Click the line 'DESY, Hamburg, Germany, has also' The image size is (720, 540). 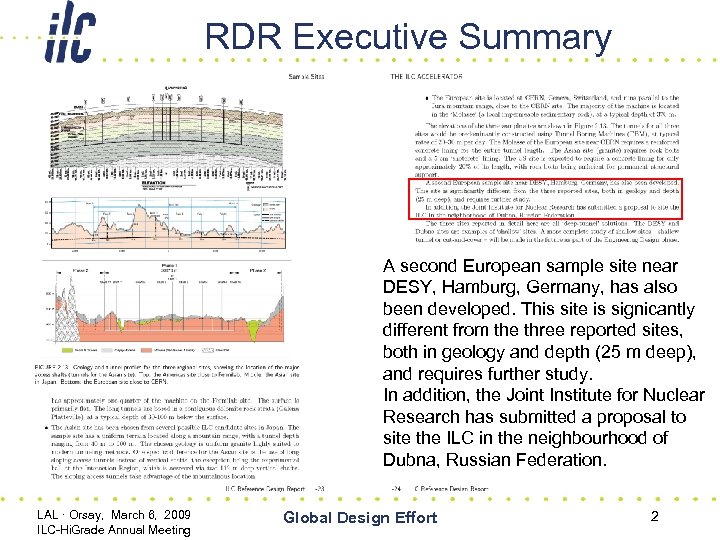(x=530, y=287)
